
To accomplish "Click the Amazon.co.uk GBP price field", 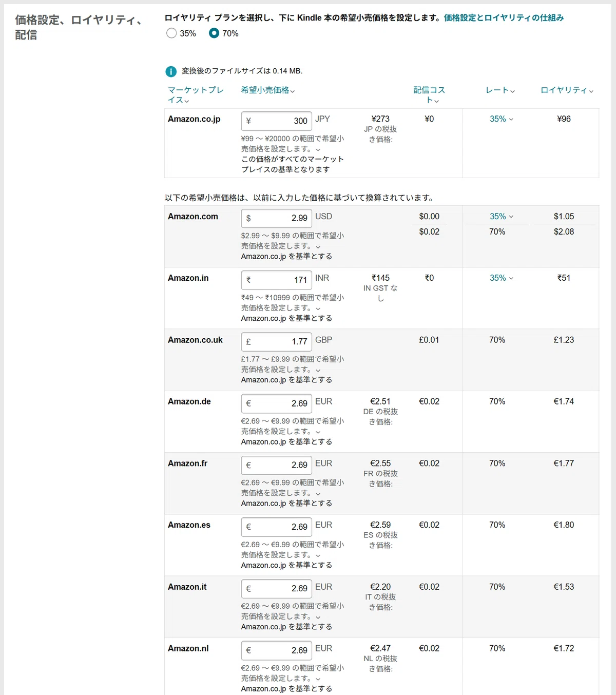I will [276, 342].
